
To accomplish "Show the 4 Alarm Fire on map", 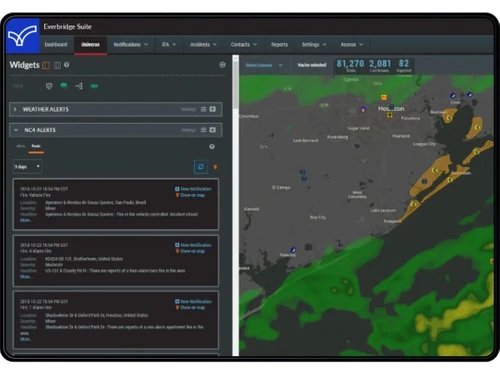I will pos(190,251).
